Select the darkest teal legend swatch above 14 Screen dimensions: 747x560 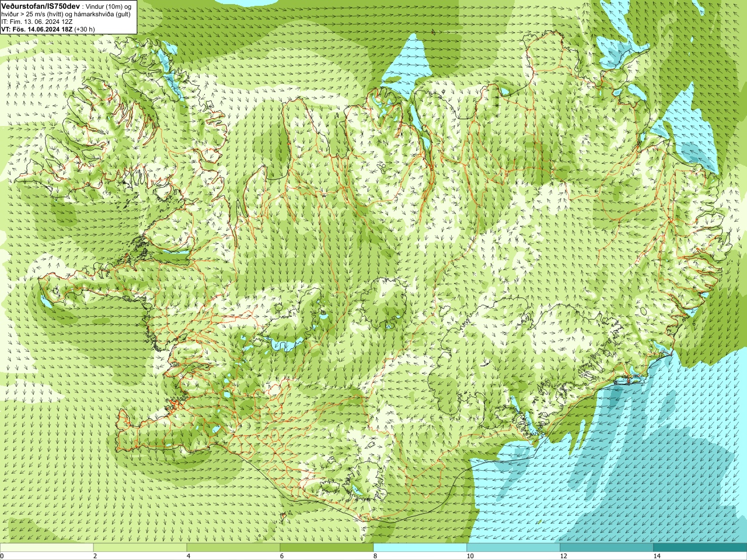click(x=700, y=548)
